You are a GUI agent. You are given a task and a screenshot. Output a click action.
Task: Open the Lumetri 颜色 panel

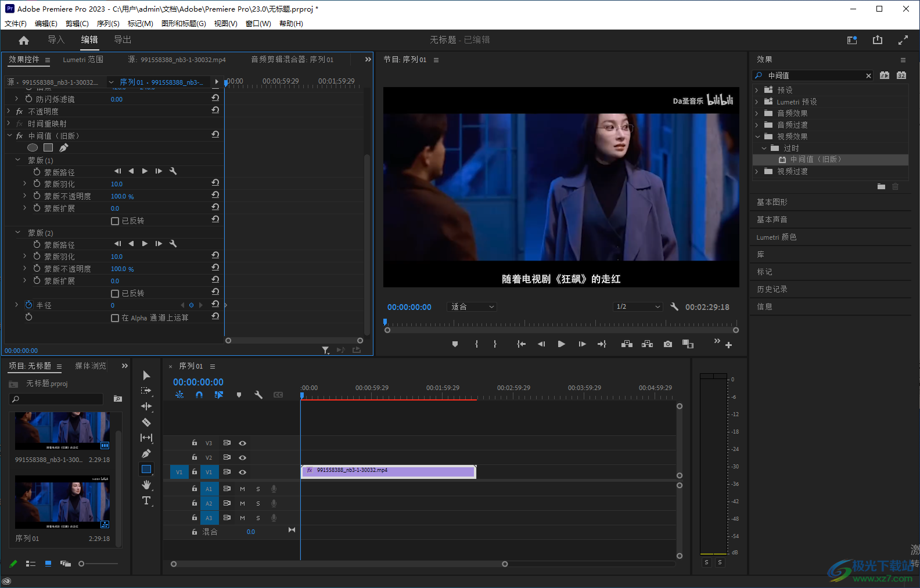(777, 237)
